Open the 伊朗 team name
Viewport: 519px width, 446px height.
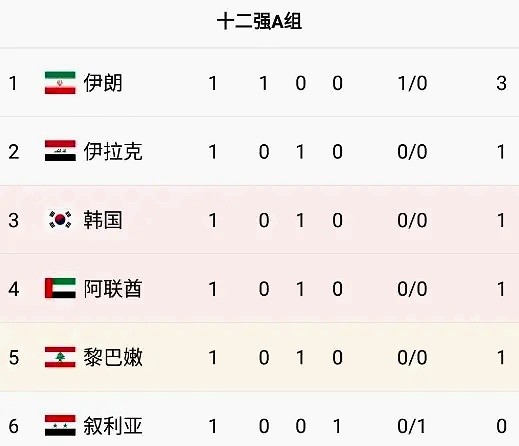coord(103,83)
